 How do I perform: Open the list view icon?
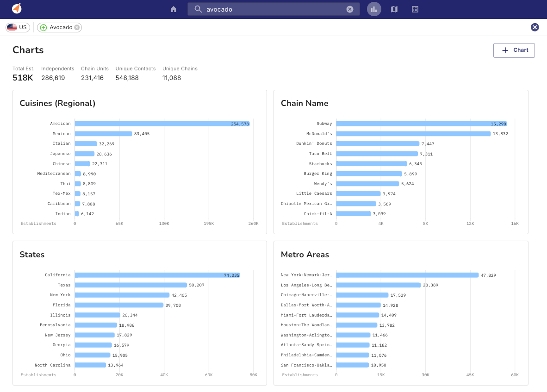415,9
